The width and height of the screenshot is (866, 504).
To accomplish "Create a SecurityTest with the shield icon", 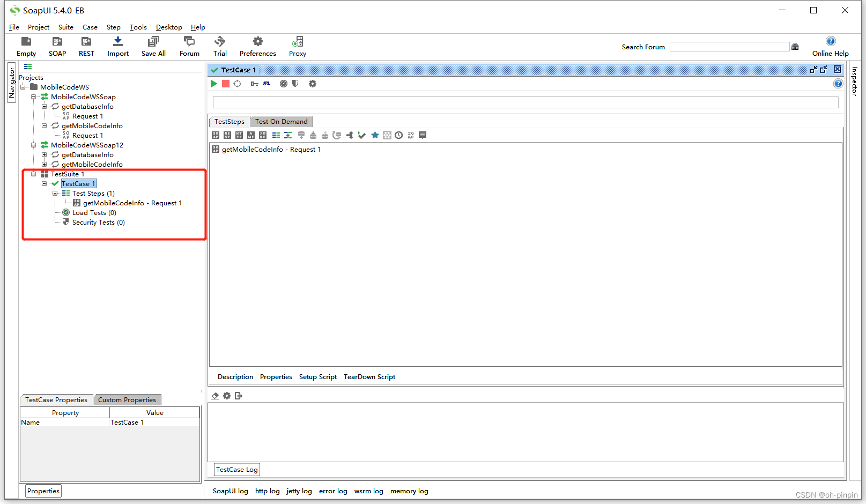I will [295, 83].
